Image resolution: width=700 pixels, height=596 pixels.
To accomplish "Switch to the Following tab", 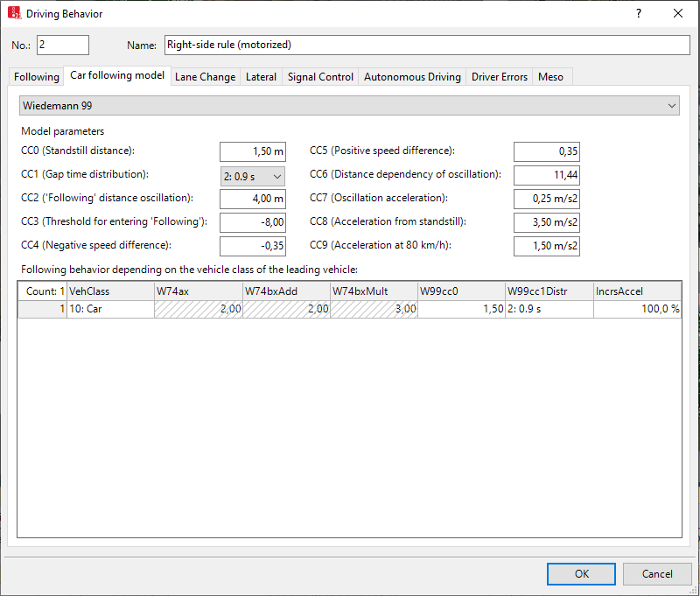I will tap(37, 77).
